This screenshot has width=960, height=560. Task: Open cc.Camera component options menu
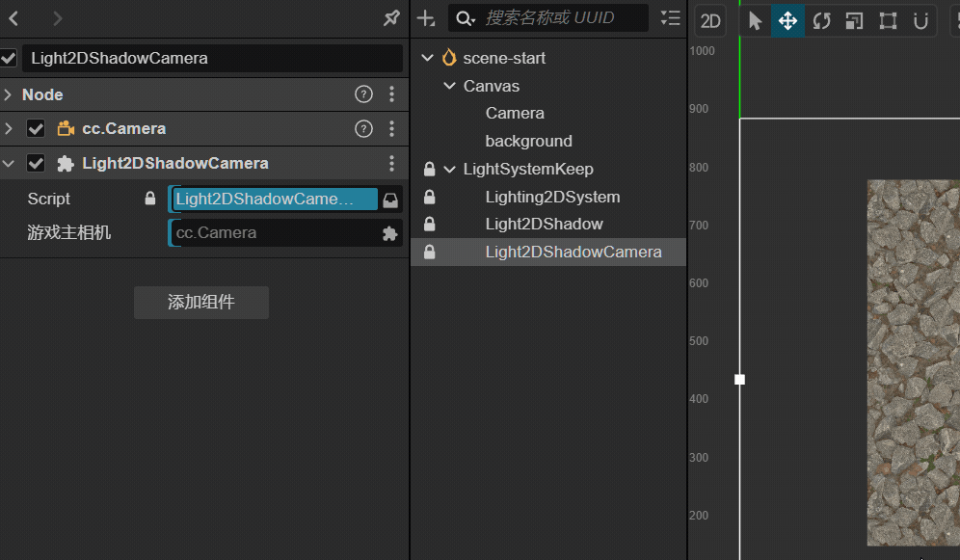392,128
